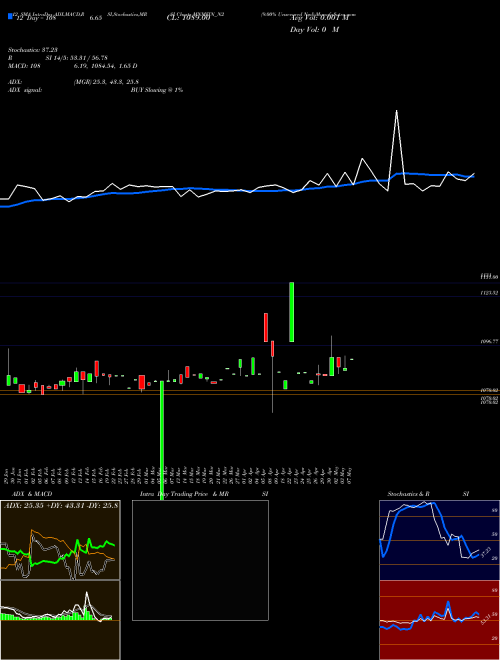Select the 'Intra Day Trading Price & MR' title
This screenshot has height=660, width=500.
(185, 494)
